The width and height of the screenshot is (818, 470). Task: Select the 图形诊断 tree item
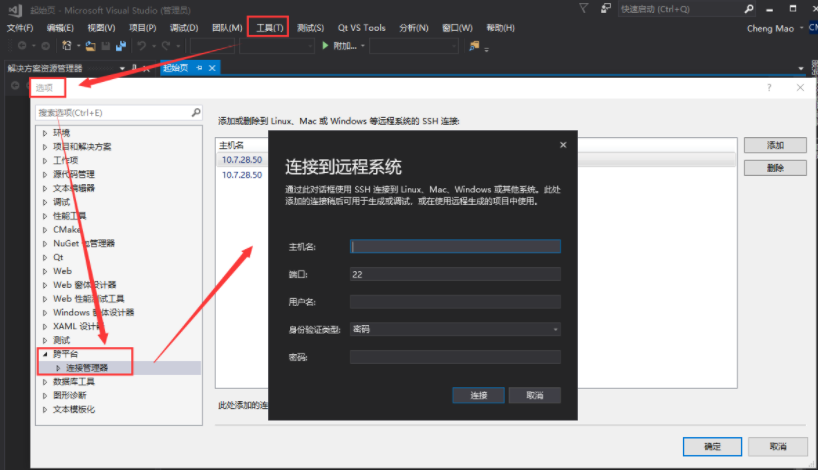69,395
